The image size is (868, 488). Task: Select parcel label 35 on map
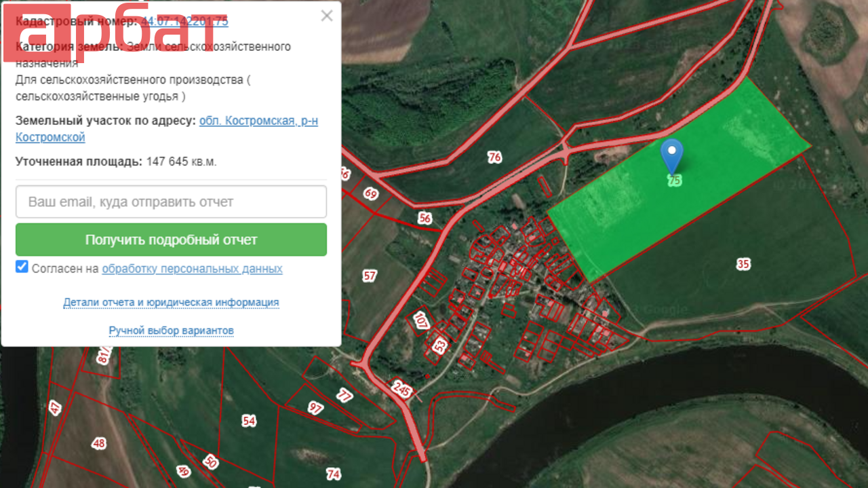tap(743, 264)
